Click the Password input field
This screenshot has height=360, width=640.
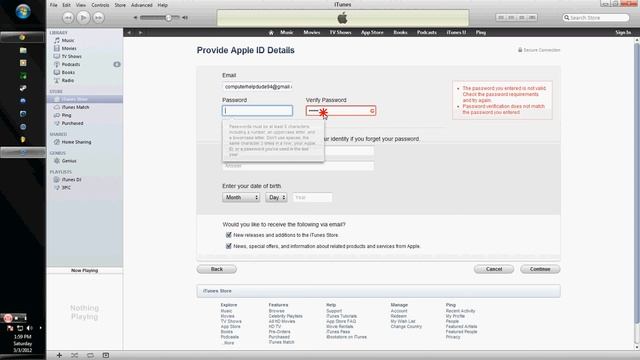[258, 111]
